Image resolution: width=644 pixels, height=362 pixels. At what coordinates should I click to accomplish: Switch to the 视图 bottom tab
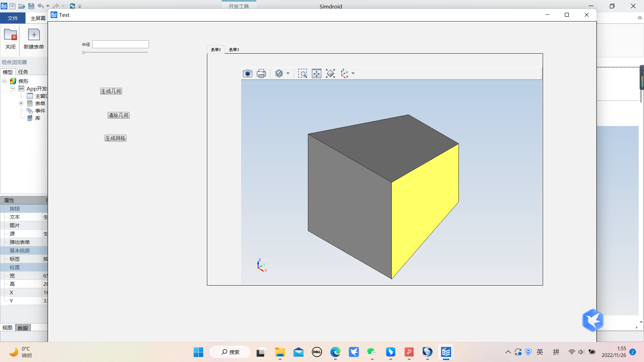(7, 328)
